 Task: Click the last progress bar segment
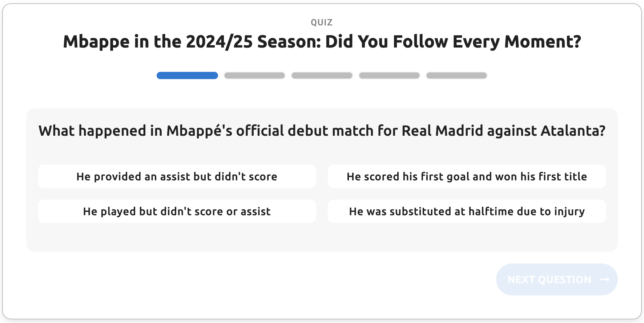pyautogui.click(x=456, y=75)
